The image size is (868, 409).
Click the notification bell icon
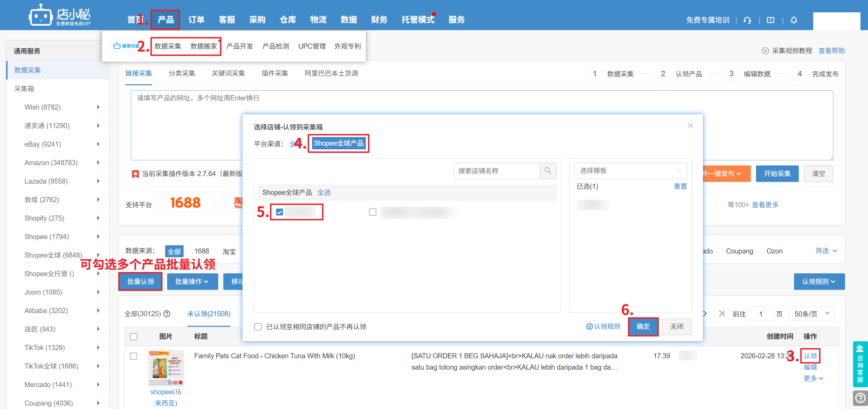(x=794, y=20)
